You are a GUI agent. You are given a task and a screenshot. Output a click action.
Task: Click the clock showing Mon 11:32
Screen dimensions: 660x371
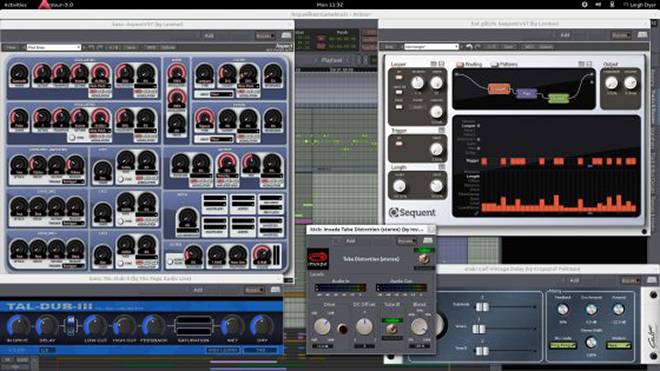click(330, 5)
